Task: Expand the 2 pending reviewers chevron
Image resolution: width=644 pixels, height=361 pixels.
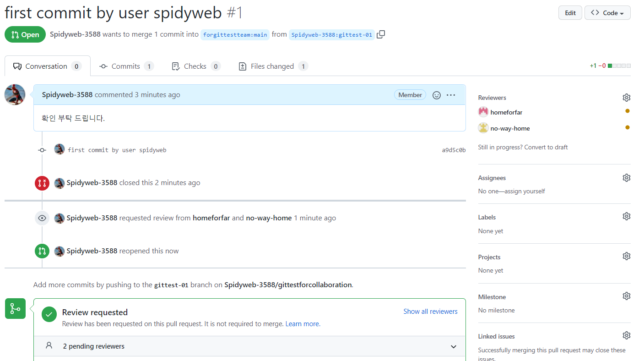Action: click(x=454, y=347)
